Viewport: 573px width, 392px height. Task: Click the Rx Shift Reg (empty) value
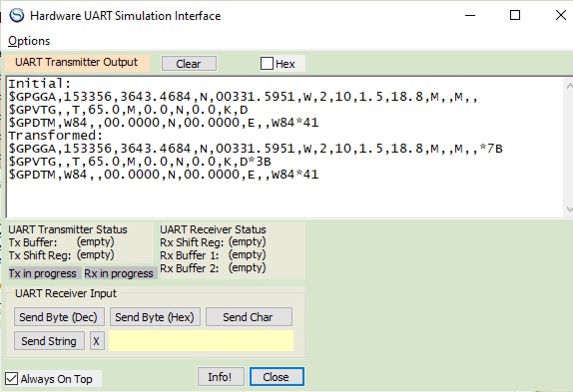click(x=247, y=242)
